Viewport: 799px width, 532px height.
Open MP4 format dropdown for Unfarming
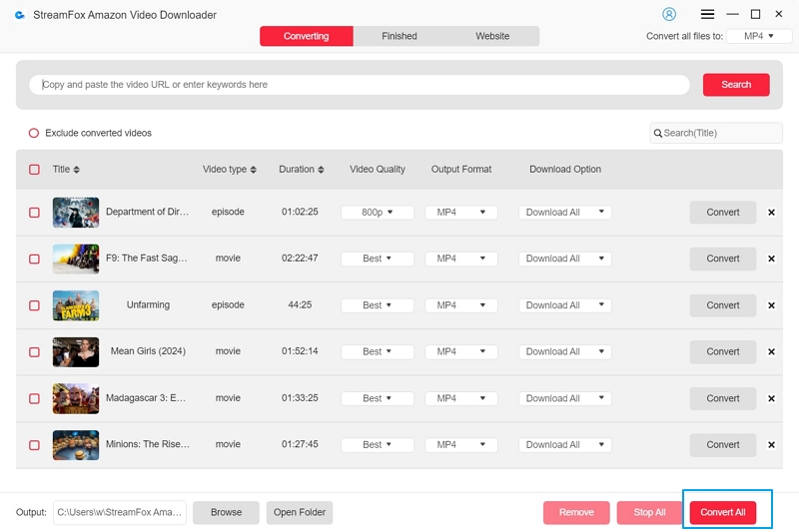tap(461, 305)
